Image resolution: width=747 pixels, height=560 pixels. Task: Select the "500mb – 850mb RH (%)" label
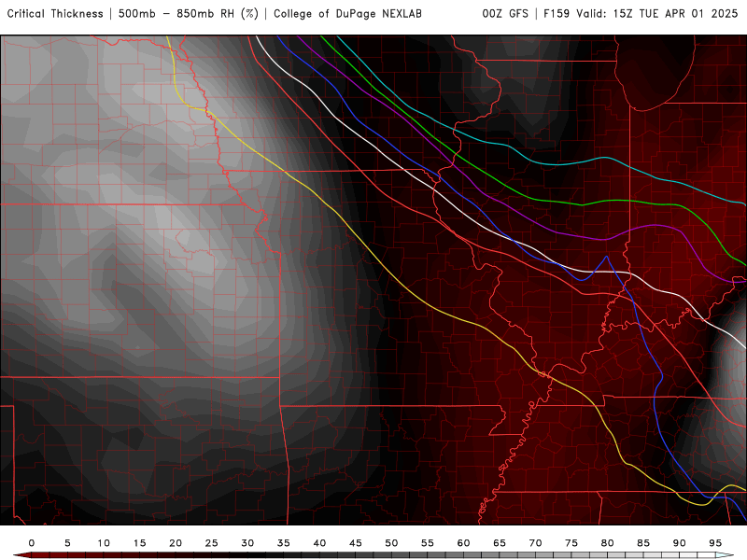pos(189,14)
